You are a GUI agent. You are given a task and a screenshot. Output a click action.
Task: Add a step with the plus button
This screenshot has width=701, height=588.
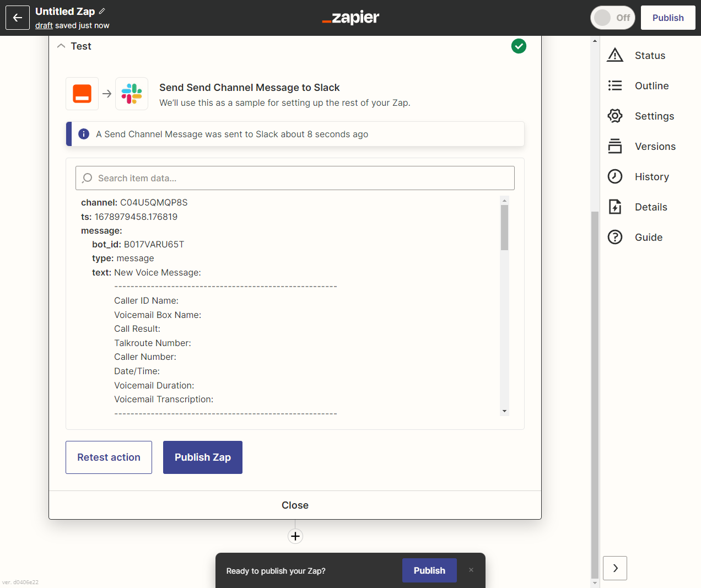click(295, 536)
